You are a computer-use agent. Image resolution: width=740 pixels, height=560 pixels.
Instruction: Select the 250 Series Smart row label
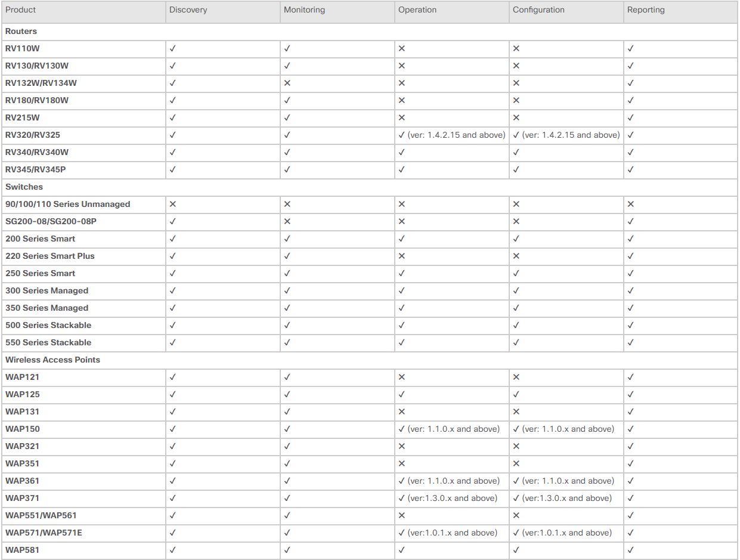[40, 273]
